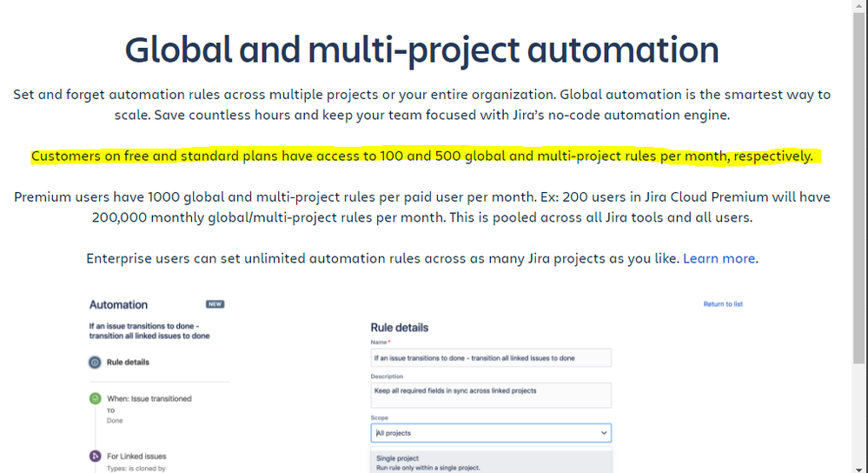Select Rule details in the rule sidebar

click(x=128, y=363)
